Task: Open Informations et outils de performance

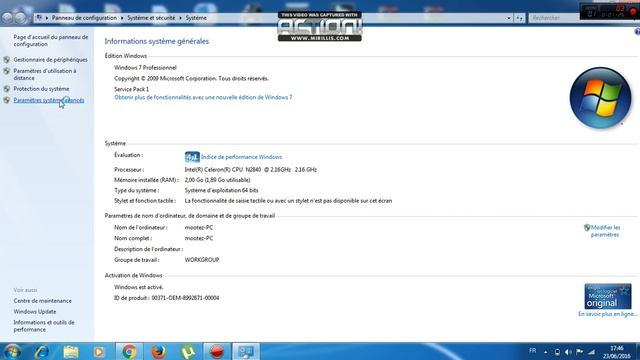Action: pyautogui.click(x=44, y=326)
